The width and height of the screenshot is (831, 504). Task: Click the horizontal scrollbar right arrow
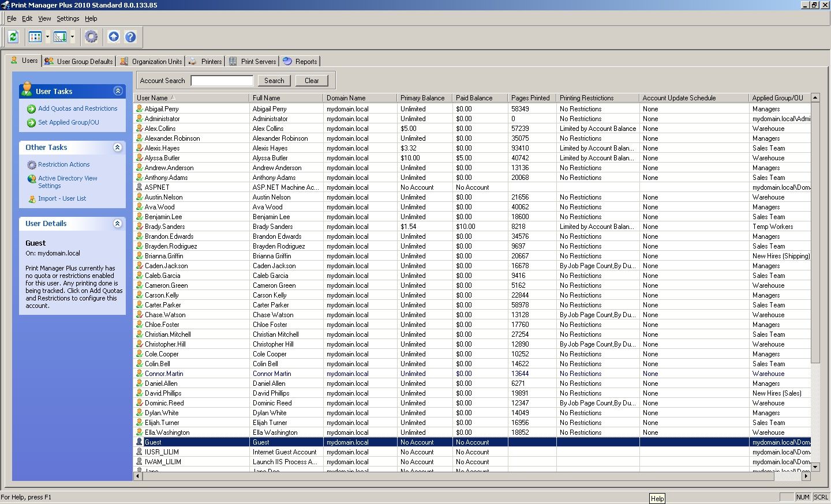pos(806,476)
